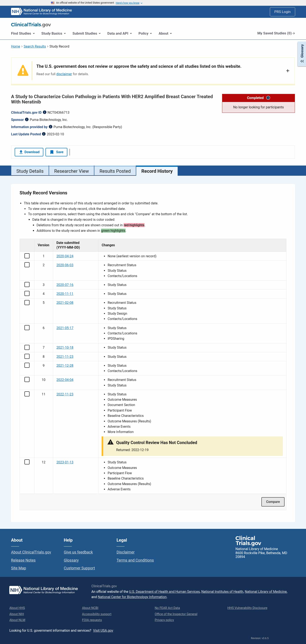Viewport: 306px width, 644px height.
Task: Expand the "Here's how you know" banner
Action: click(129, 3)
